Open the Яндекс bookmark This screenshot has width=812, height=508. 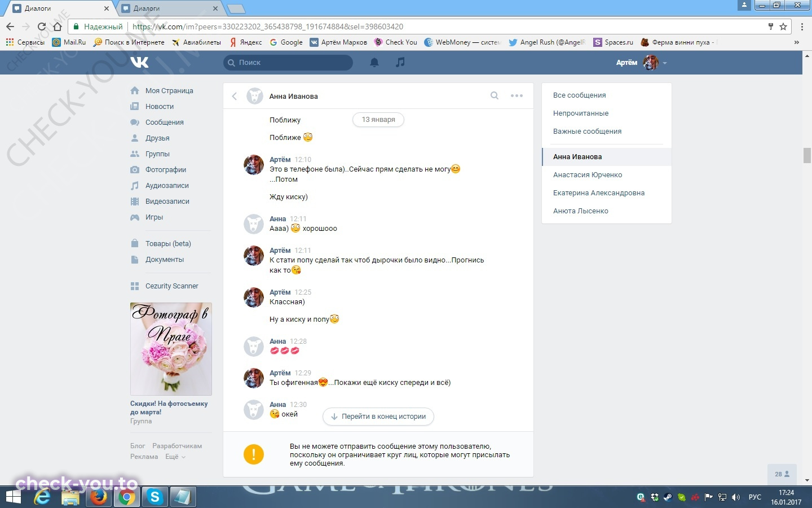pyautogui.click(x=246, y=42)
